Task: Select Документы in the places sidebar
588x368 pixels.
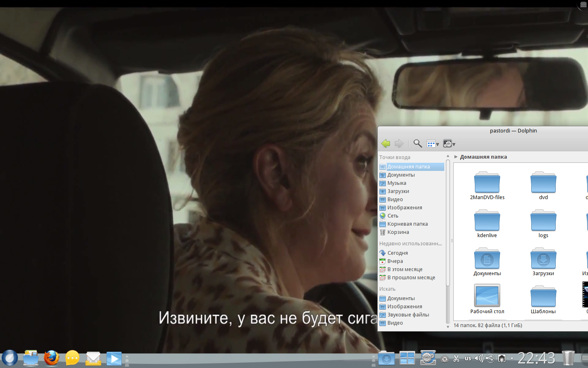Action: click(x=401, y=175)
